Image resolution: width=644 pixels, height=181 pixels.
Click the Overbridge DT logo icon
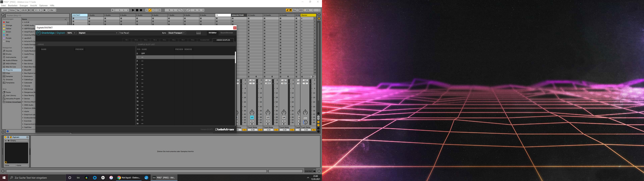click(39, 33)
